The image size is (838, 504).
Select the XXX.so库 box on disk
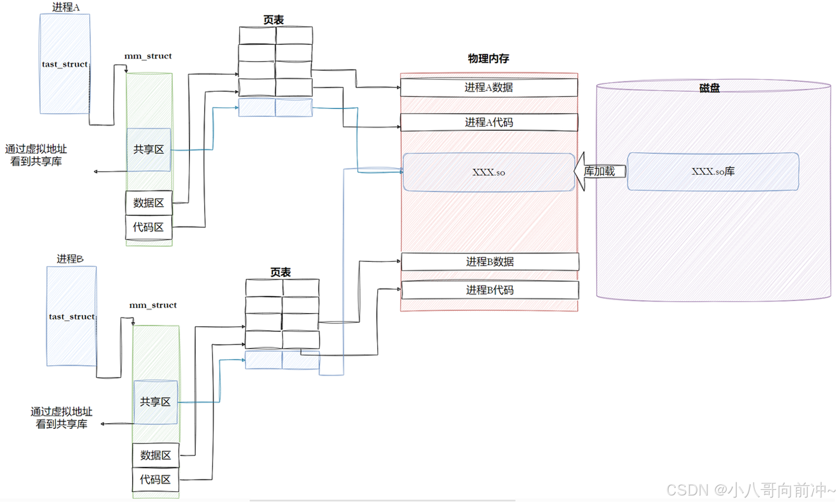pos(713,172)
